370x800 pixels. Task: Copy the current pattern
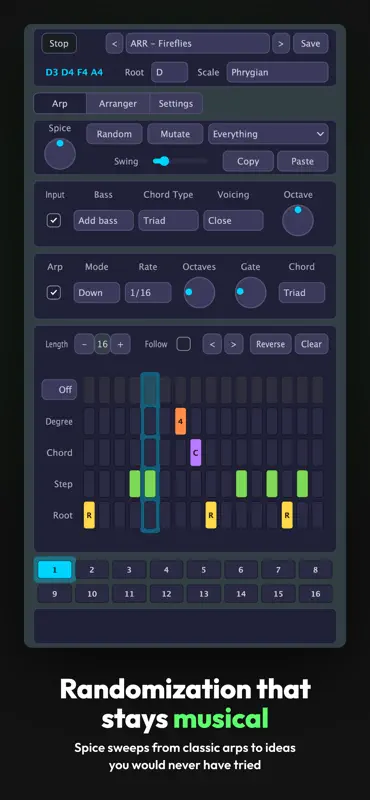coord(248,161)
